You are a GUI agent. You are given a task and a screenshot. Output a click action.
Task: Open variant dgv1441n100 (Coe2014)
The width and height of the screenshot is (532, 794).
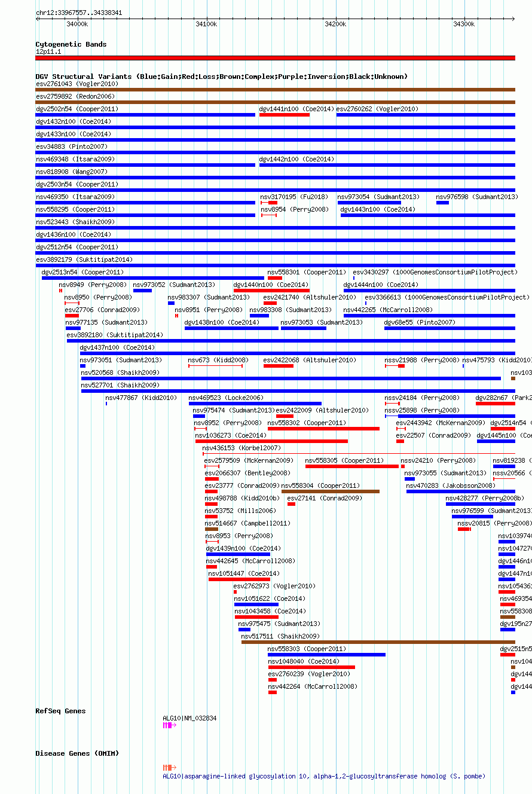296,109
